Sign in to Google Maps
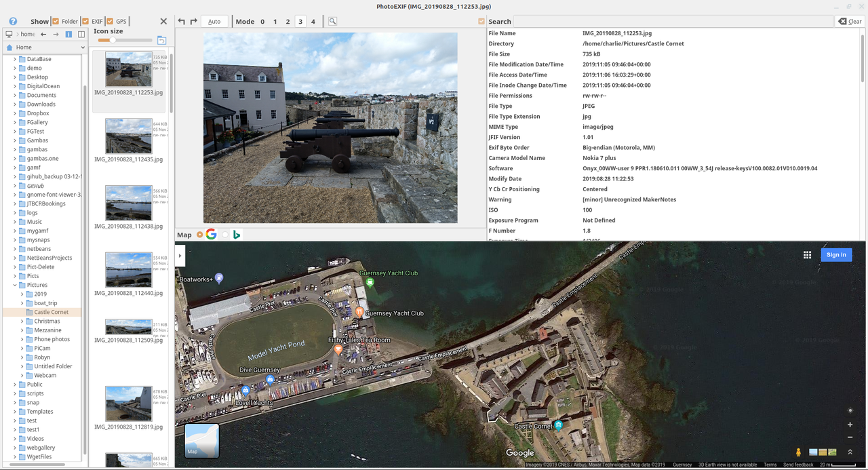This screenshot has width=868, height=470. click(x=836, y=255)
